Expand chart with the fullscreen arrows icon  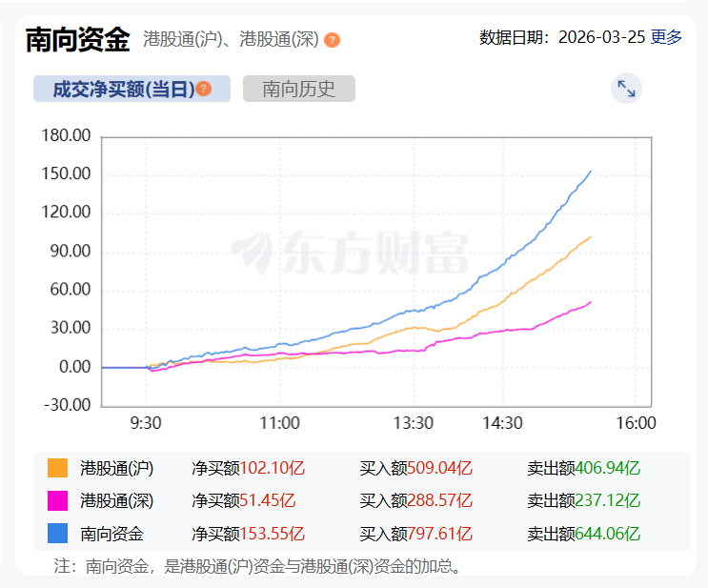click(x=626, y=89)
